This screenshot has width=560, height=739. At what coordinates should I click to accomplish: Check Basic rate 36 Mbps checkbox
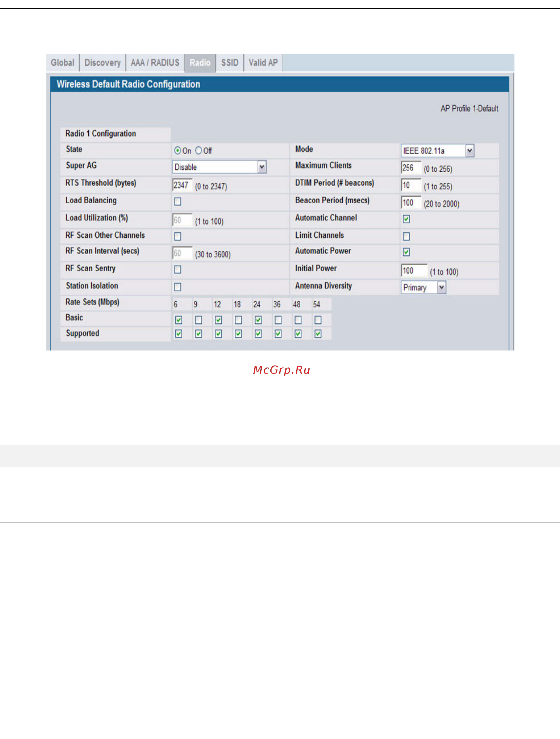point(278,320)
